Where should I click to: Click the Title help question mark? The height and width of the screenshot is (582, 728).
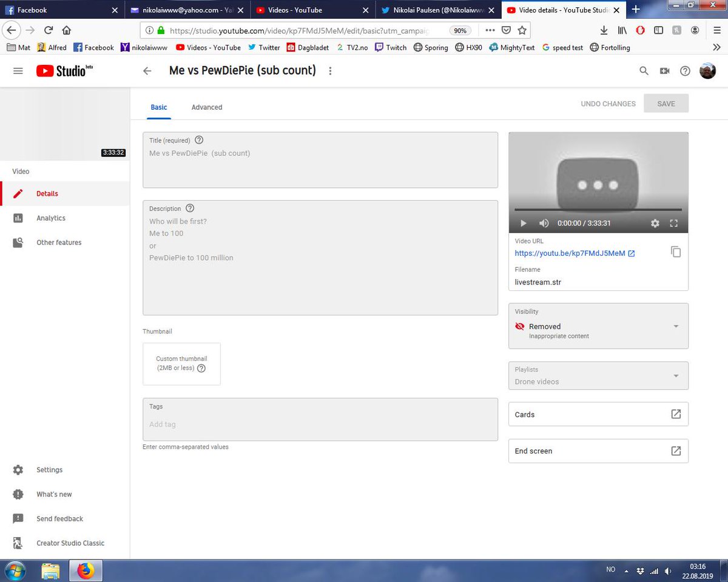(x=199, y=140)
